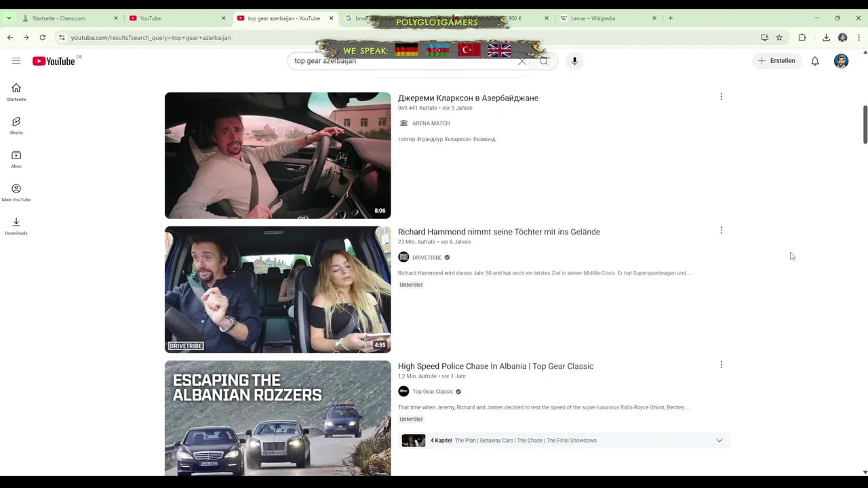The height and width of the screenshot is (488, 868).
Task: Open options menu for Albania police chase video
Action: pyautogui.click(x=721, y=365)
